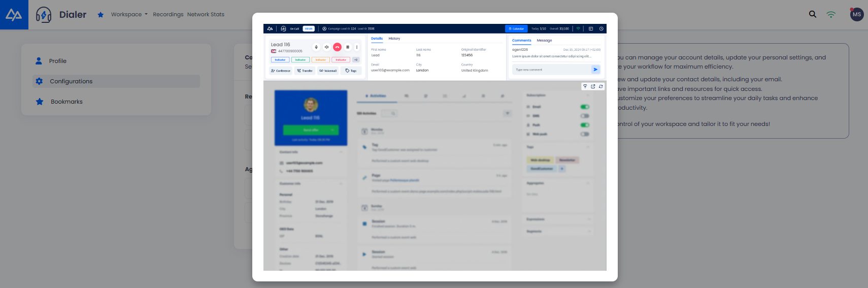Click the green Indicator badge
The width and height of the screenshot is (868, 288).
[301, 60]
